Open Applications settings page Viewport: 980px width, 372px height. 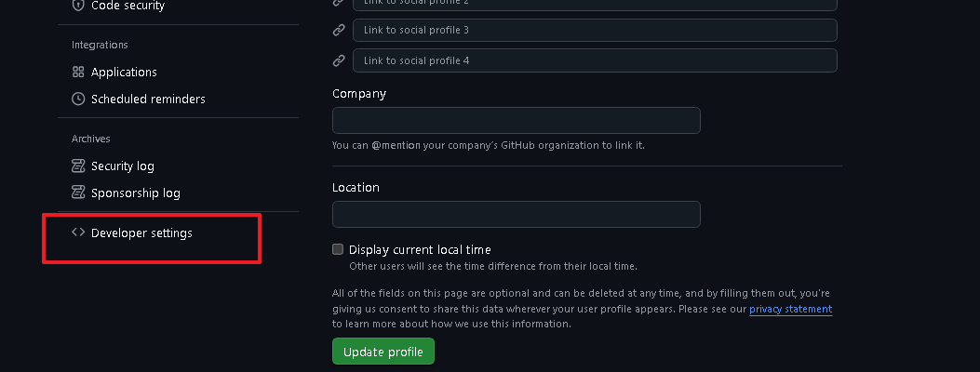(124, 72)
